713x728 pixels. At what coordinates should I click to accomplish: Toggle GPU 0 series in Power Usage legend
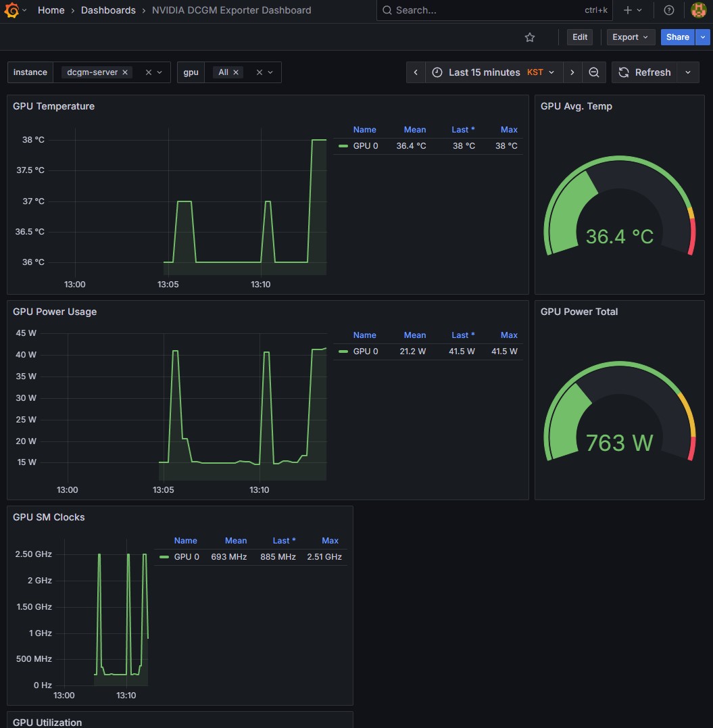tap(366, 351)
